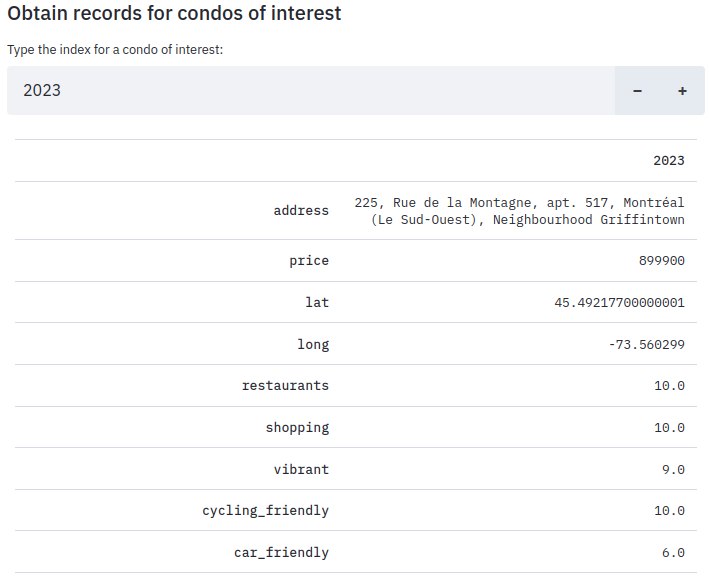Click the car_friendly row label
This screenshot has width=709, height=577.
point(281,552)
